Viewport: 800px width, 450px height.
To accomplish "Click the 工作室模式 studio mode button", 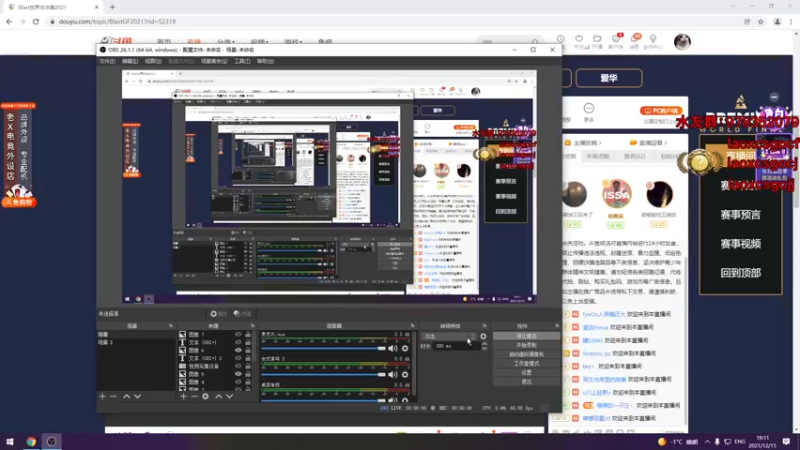I will point(526,364).
